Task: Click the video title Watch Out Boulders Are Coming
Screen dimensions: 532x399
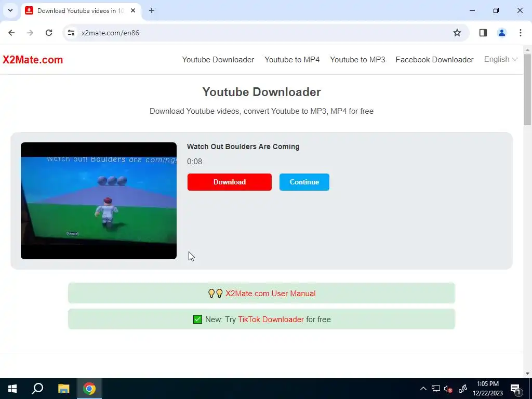Action: (x=243, y=147)
